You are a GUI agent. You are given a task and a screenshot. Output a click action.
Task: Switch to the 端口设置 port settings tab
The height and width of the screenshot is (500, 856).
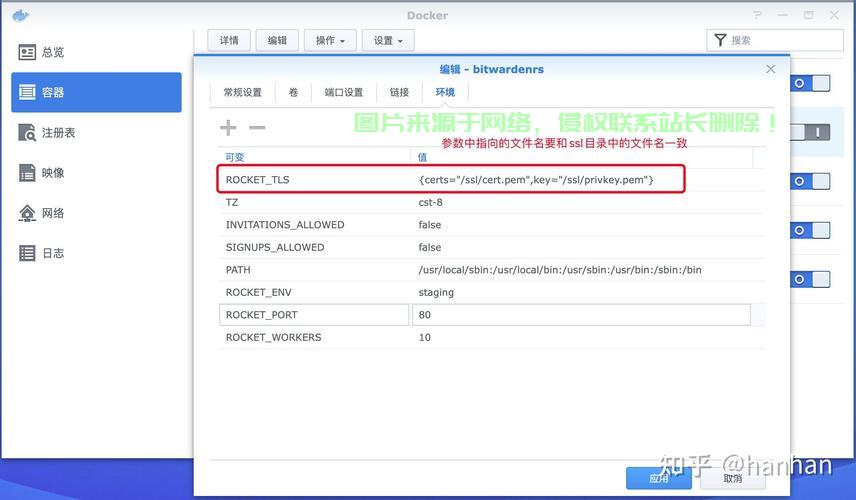pyautogui.click(x=344, y=92)
